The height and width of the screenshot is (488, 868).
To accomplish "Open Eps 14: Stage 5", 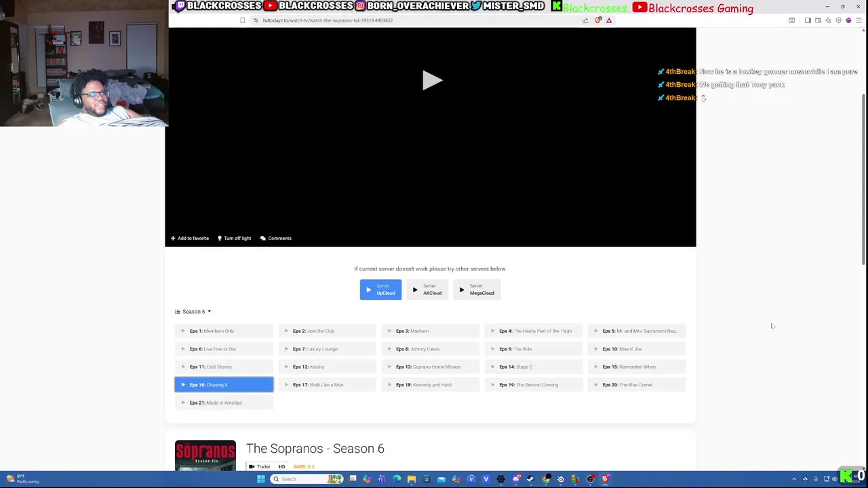I will (x=533, y=367).
